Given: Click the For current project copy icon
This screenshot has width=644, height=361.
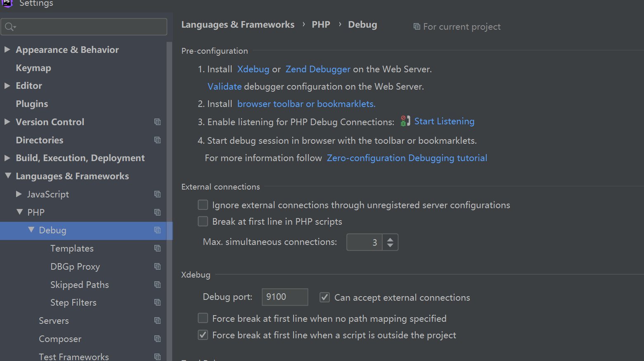Looking at the screenshot, I should pos(417,27).
